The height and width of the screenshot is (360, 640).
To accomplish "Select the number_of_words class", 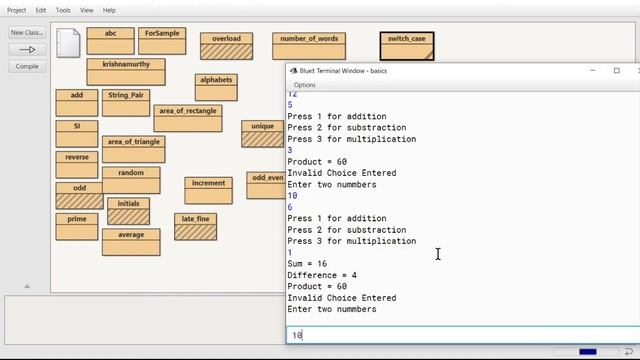I will click(x=309, y=46).
